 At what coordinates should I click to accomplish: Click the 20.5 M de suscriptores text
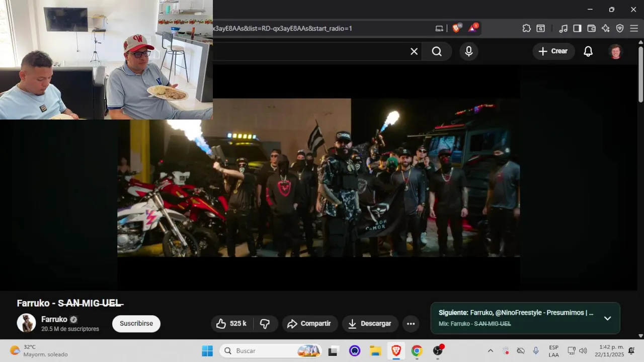point(70,329)
